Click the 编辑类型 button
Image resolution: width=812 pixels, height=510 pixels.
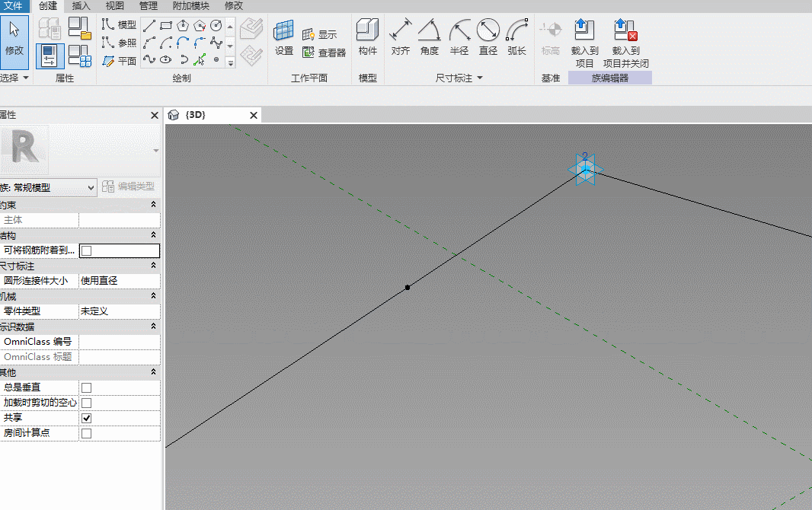(129, 186)
